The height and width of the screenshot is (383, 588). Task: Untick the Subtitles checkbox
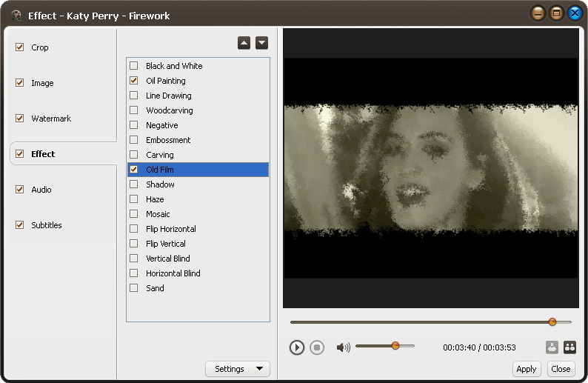click(x=19, y=225)
